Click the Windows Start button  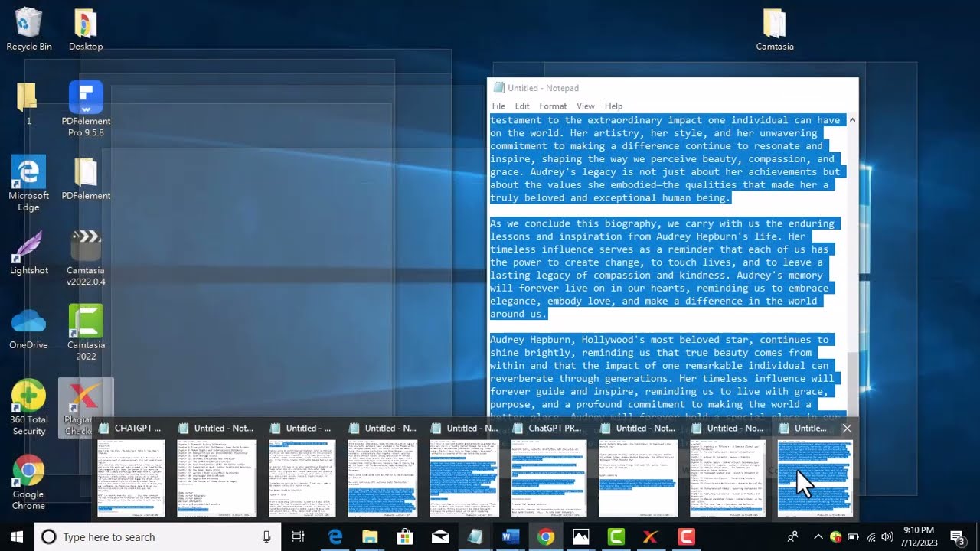coord(17,537)
